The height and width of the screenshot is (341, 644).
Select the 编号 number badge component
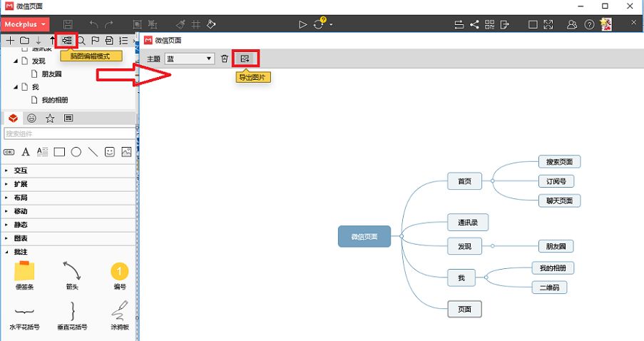point(120,275)
